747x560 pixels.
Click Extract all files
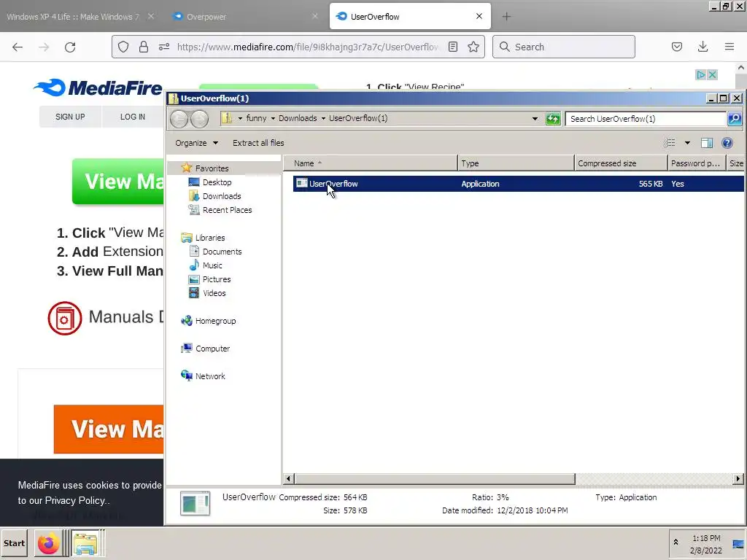point(258,143)
